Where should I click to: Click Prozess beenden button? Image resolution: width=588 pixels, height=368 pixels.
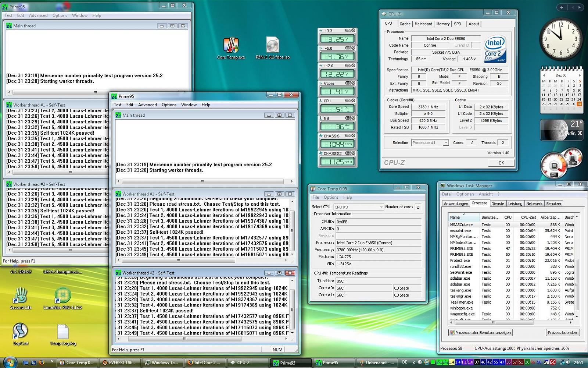coord(562,333)
